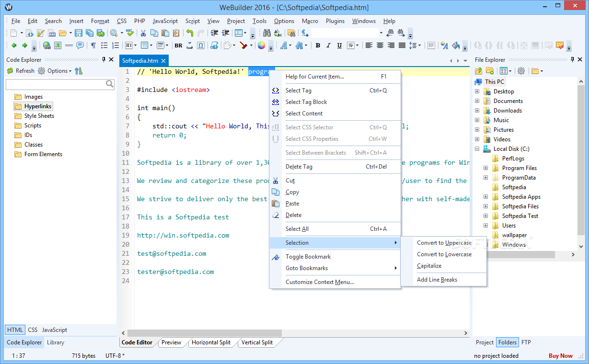Click the Cut scissors toolbar icon
The image size is (589, 364).
(143, 33)
